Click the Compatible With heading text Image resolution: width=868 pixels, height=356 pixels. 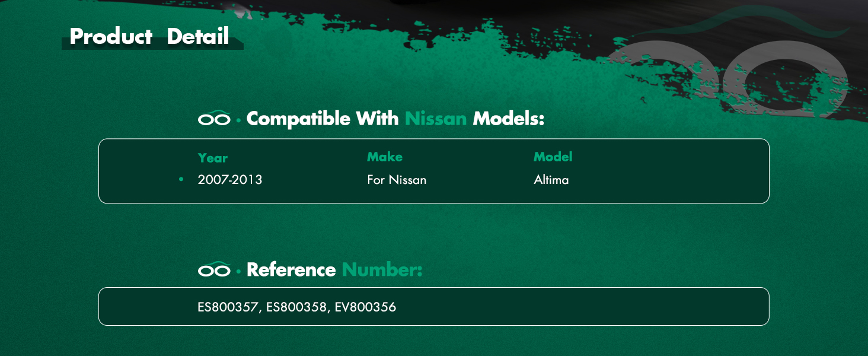(323, 119)
